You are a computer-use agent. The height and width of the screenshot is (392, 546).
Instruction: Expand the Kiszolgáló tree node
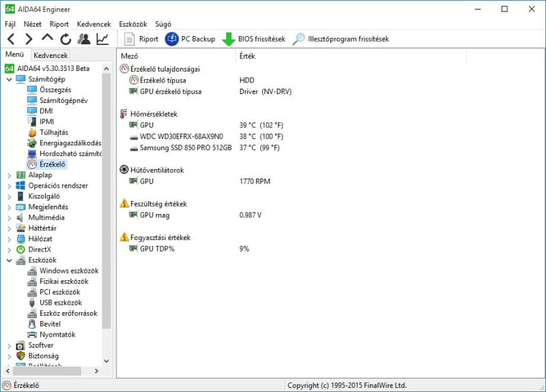tap(10, 196)
